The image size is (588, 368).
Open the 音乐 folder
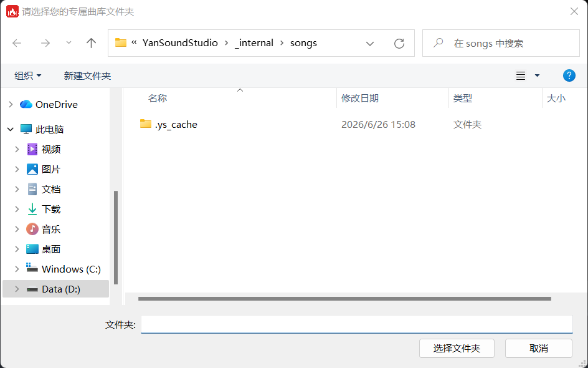51,229
